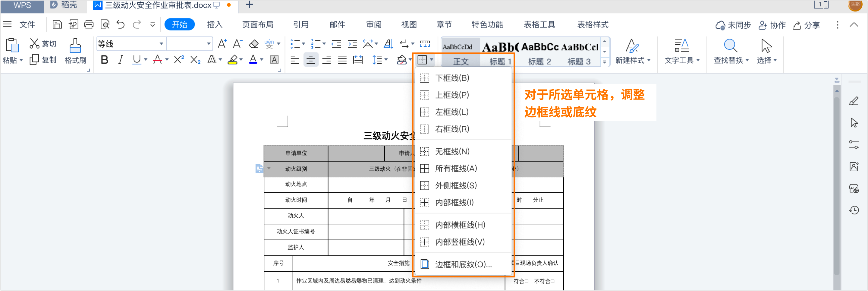Expand line spacing options

(x=386, y=60)
